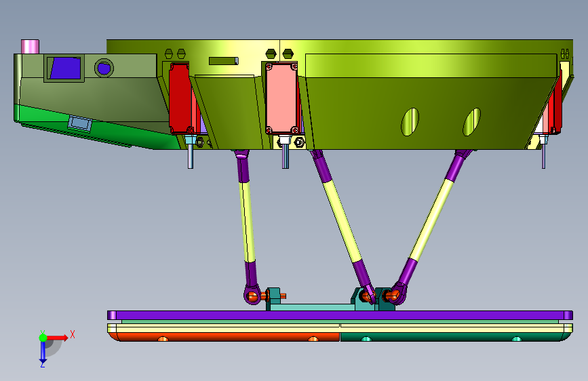The image size is (588, 381).
Task: Select the pink cylinder on top of the housing
Action: pos(30,47)
